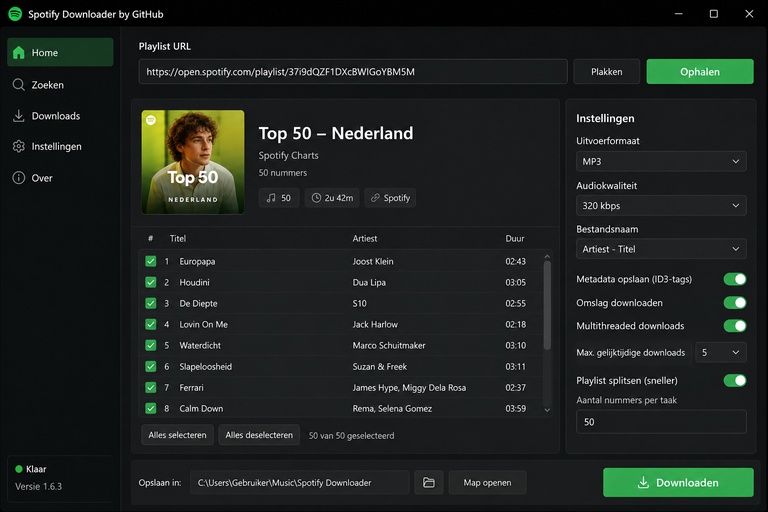Start download with Downloaden button
The height and width of the screenshot is (512, 768).
[678, 483]
